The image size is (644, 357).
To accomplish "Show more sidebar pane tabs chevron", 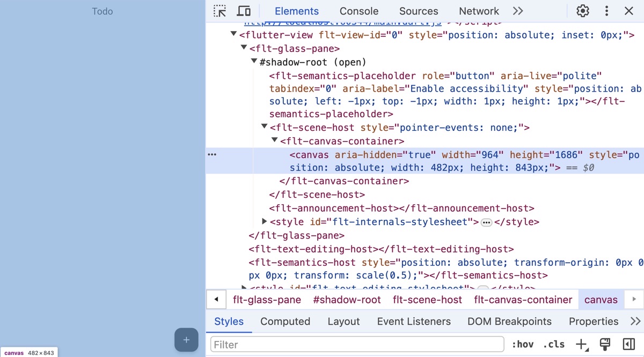I will [635, 322].
